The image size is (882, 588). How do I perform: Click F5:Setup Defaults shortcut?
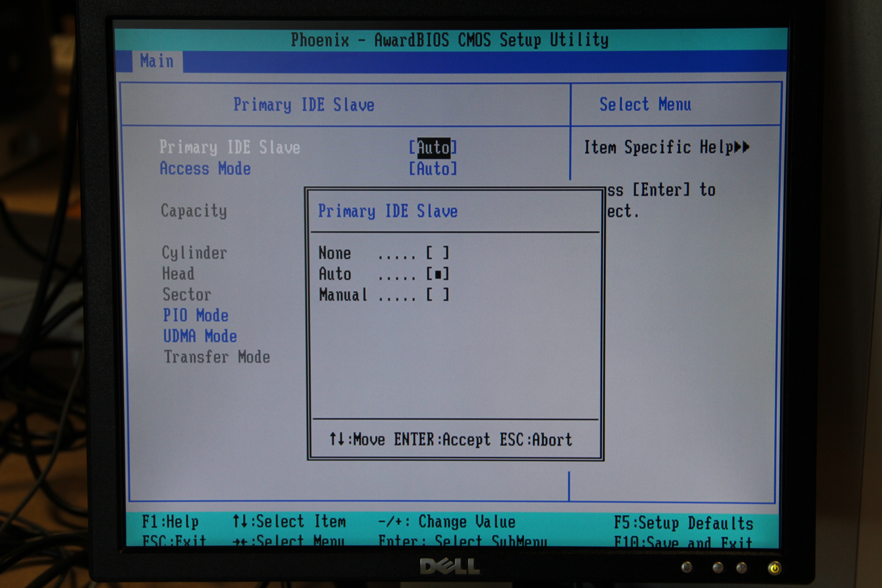pyautogui.click(x=683, y=523)
